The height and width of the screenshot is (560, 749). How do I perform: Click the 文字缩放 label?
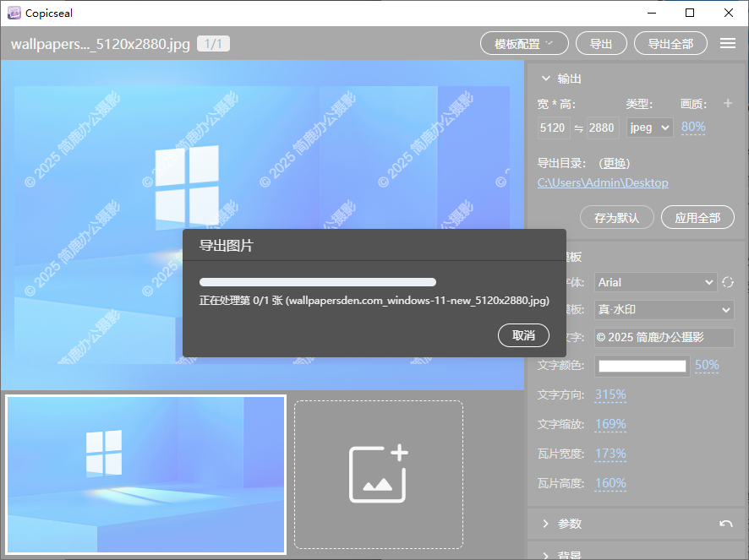coord(560,424)
